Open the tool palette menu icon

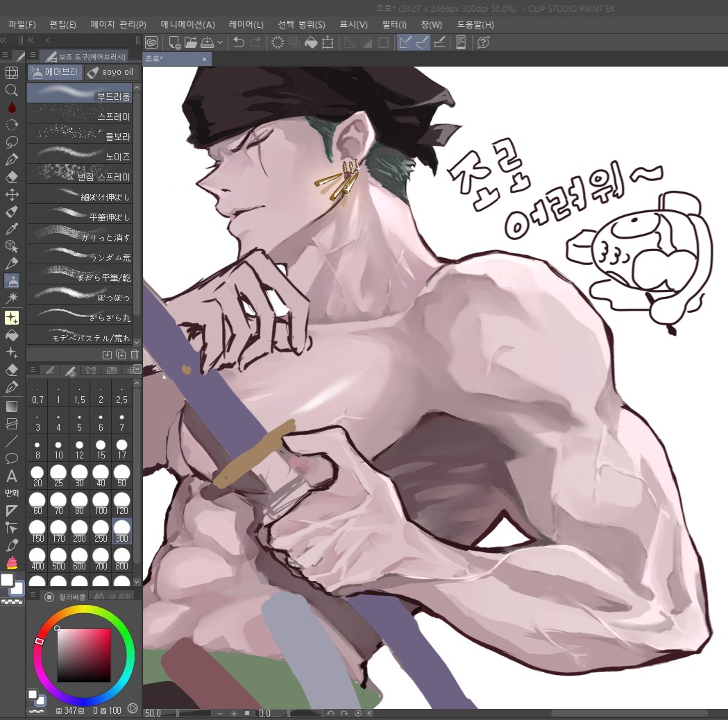pos(5,55)
